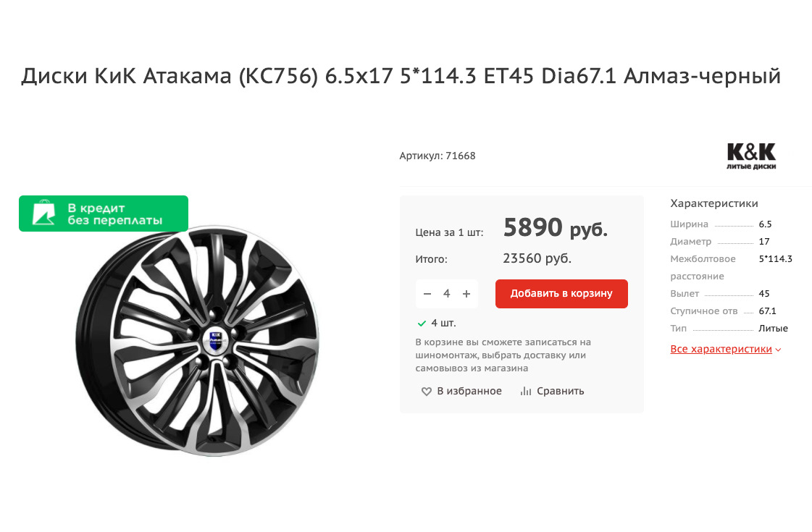This screenshot has width=812, height=532.
Task: Click the "Характеристики" section heading
Action: 714,203
